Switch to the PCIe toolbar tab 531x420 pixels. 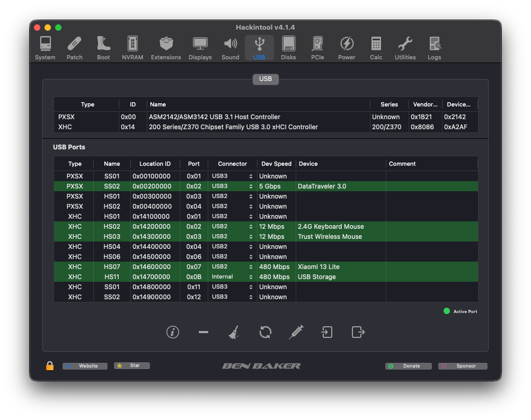click(x=317, y=48)
